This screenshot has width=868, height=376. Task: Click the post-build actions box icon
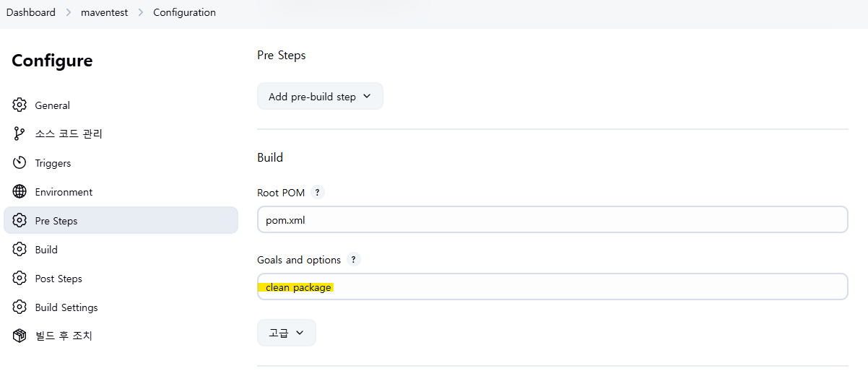tap(19, 336)
